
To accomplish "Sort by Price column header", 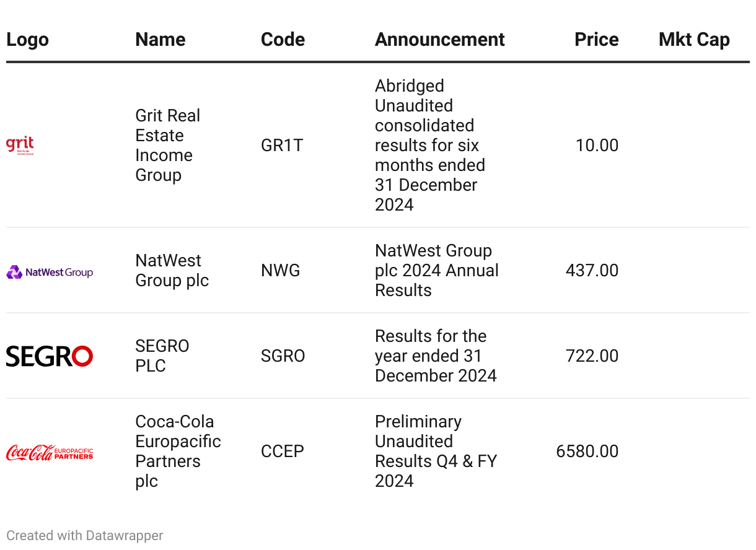I will (x=596, y=40).
